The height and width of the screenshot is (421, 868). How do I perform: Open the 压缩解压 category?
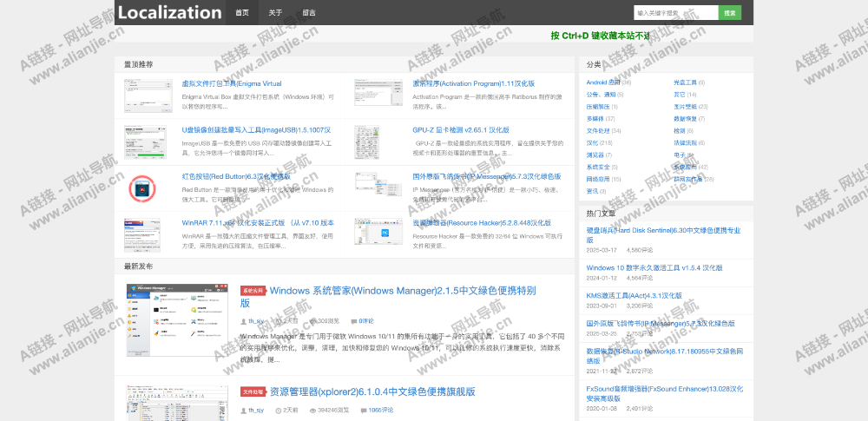[598, 107]
